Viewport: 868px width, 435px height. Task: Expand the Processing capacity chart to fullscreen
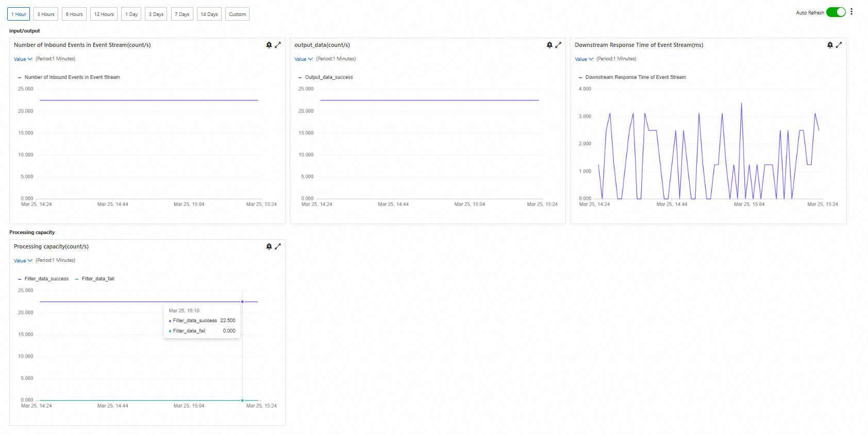278,246
